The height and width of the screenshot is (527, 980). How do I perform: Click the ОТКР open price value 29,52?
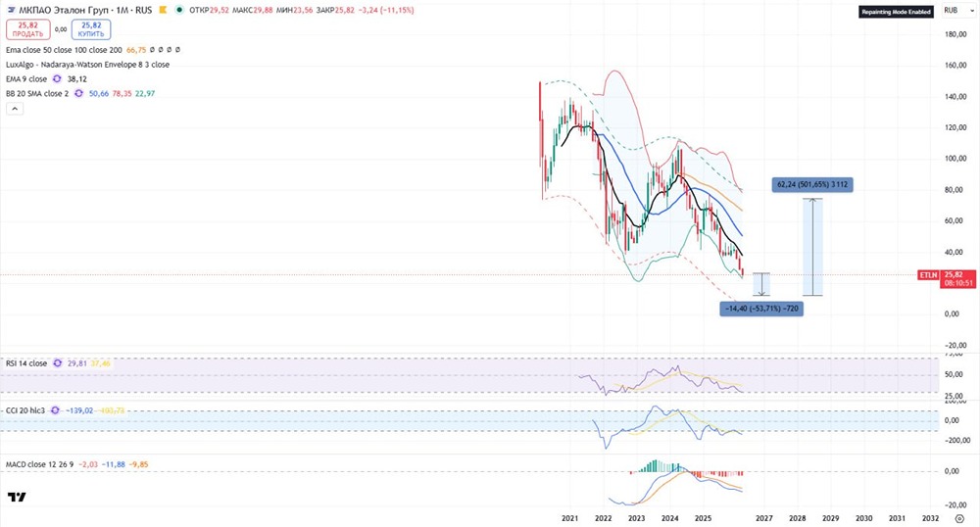point(219,10)
